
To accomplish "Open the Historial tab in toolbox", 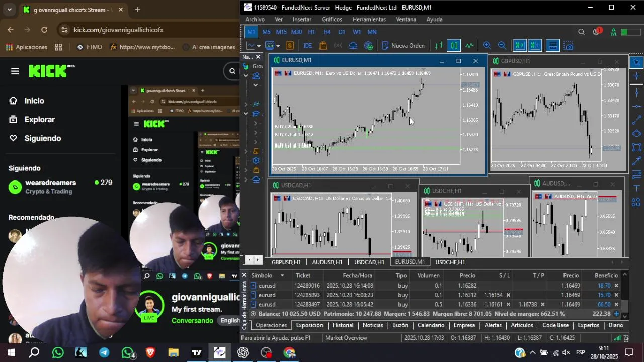I will (x=343, y=325).
